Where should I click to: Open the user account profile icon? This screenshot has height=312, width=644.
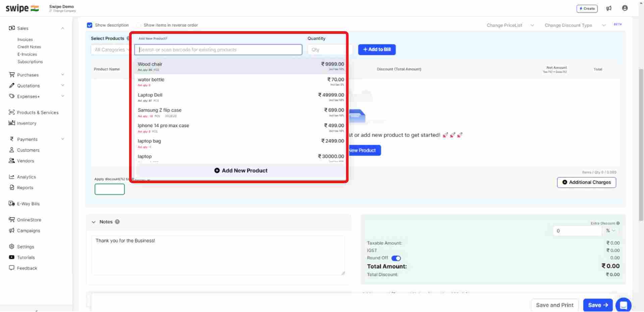coord(625,8)
